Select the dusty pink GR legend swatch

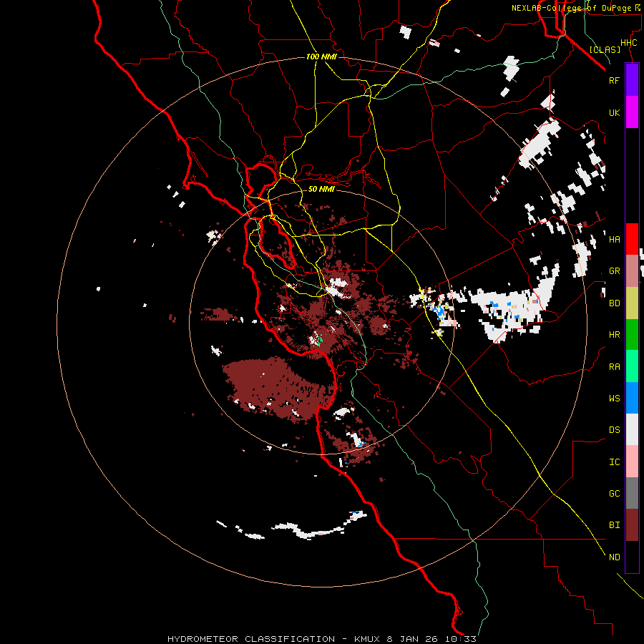[632, 271]
